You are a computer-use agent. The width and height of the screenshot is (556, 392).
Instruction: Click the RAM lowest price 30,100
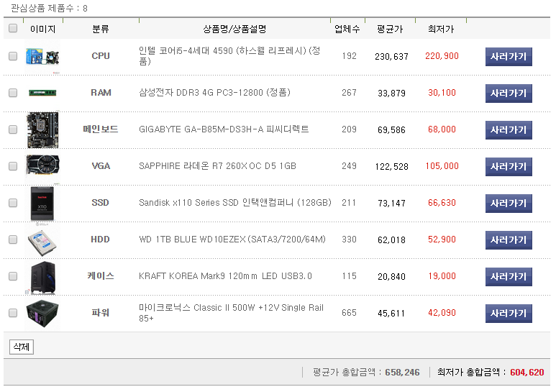coord(442,93)
